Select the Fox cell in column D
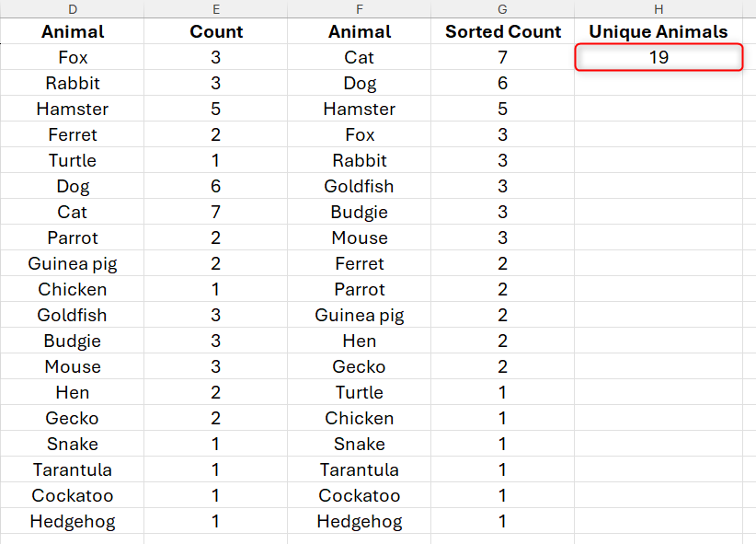The width and height of the screenshot is (756, 544). point(72,57)
